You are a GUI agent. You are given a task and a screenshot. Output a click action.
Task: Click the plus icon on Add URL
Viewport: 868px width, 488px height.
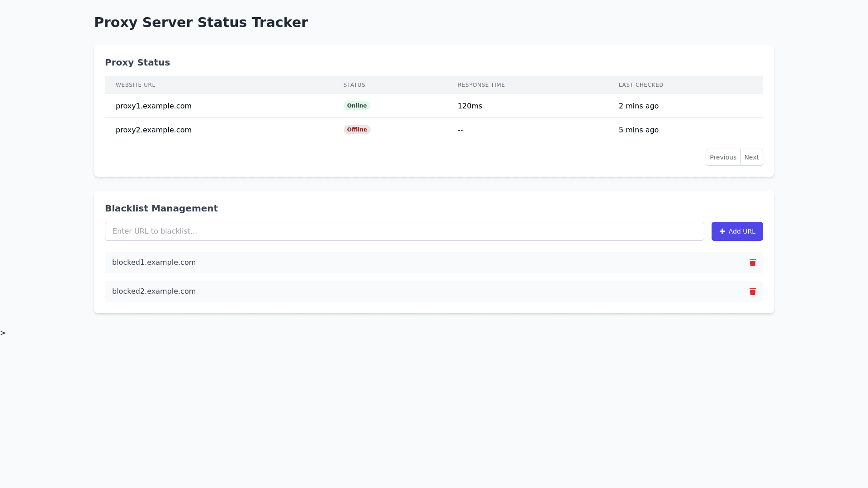[722, 231]
